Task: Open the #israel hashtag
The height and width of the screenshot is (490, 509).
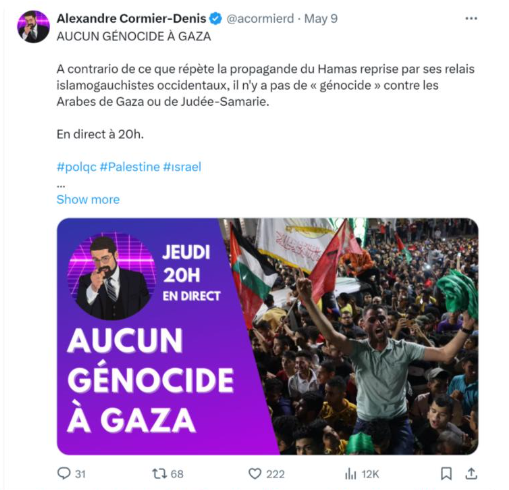Action: point(182,167)
